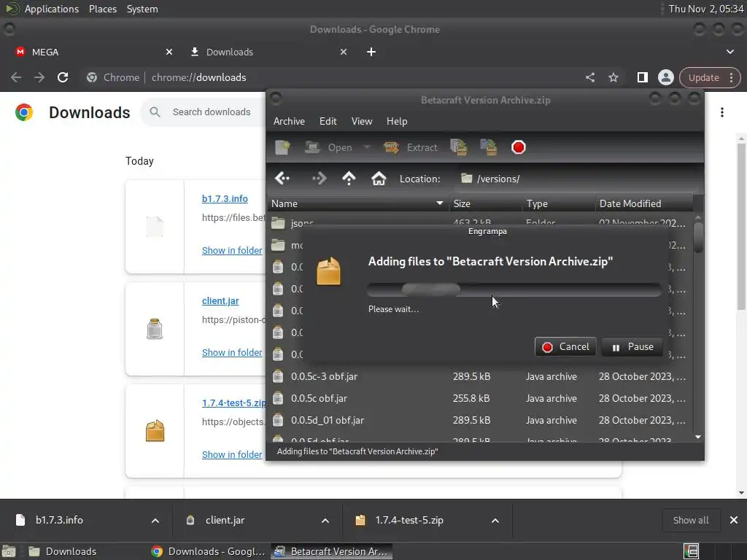
Task: Sort by Type column header
Action: [558, 204]
